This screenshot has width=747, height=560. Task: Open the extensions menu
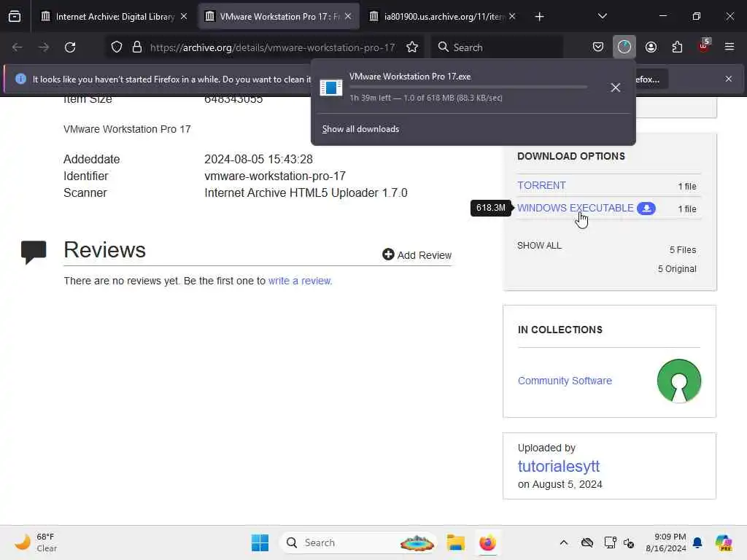coord(677,47)
